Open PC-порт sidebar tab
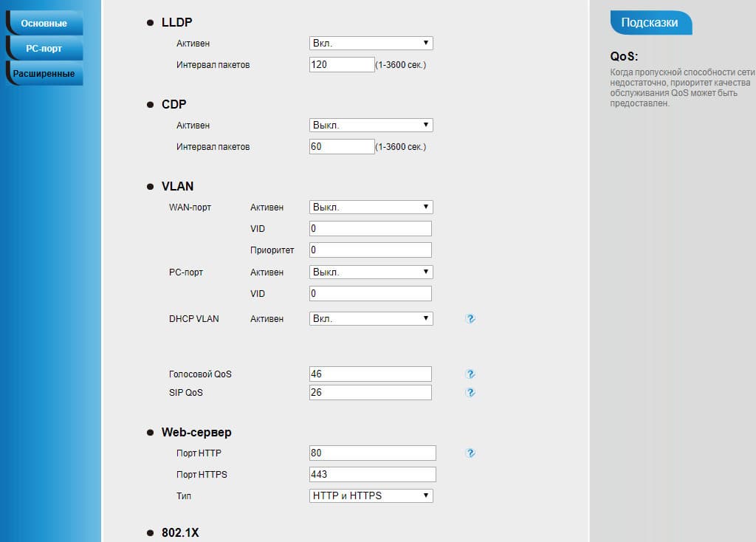This screenshot has width=756, height=542. pos(44,49)
